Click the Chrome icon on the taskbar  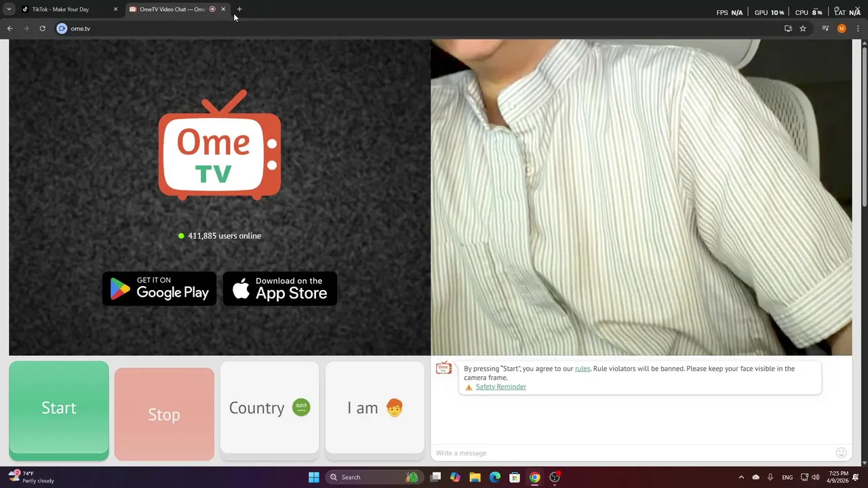click(x=534, y=477)
